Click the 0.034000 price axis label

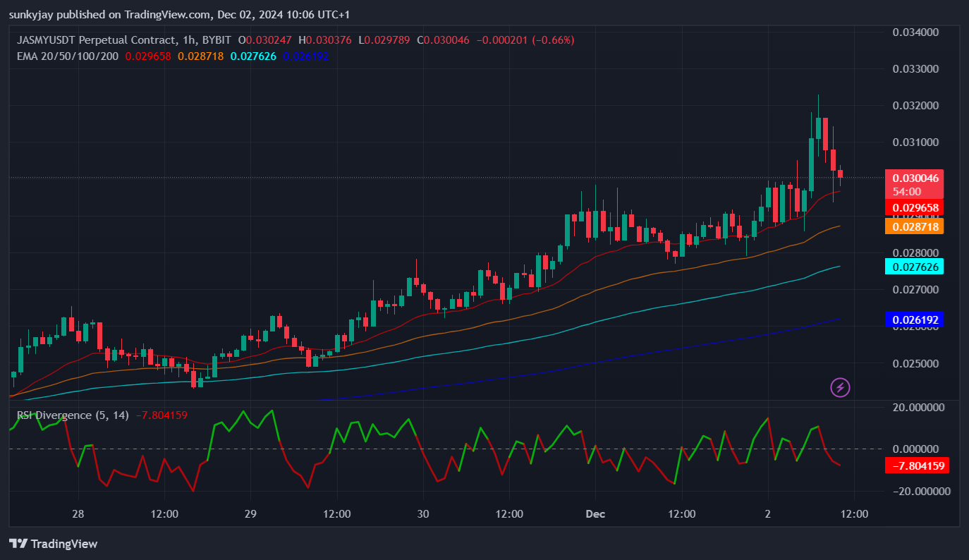click(x=915, y=32)
